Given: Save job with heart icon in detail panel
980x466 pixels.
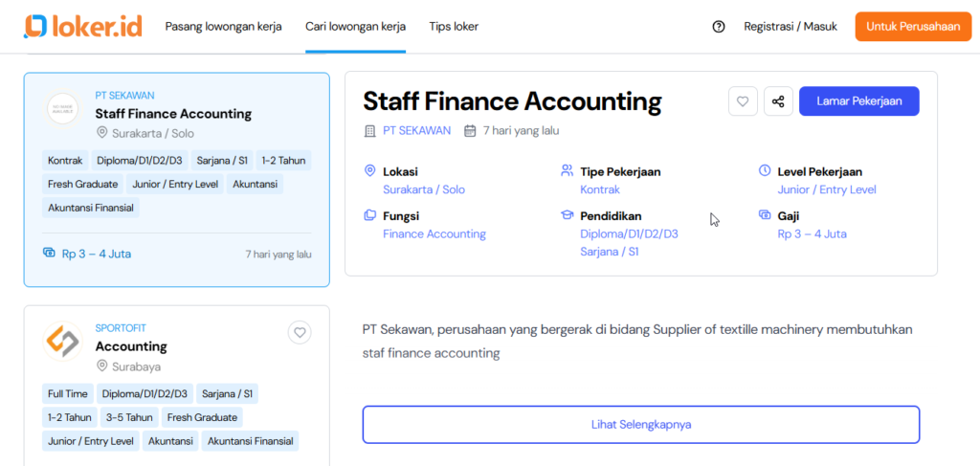Looking at the screenshot, I should coord(743,101).
